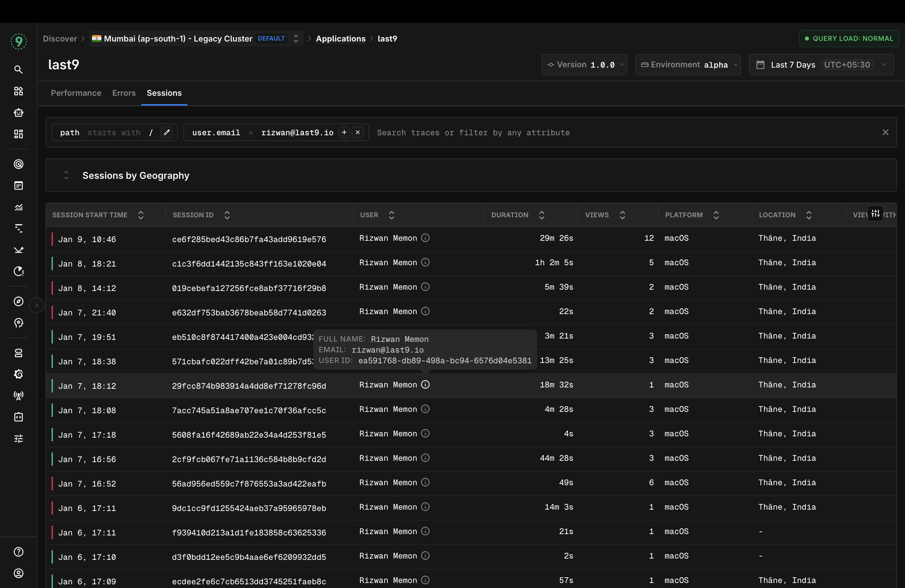The width and height of the screenshot is (905, 588).
Task: Open the compass icon in the sidebar
Action: 18,301
